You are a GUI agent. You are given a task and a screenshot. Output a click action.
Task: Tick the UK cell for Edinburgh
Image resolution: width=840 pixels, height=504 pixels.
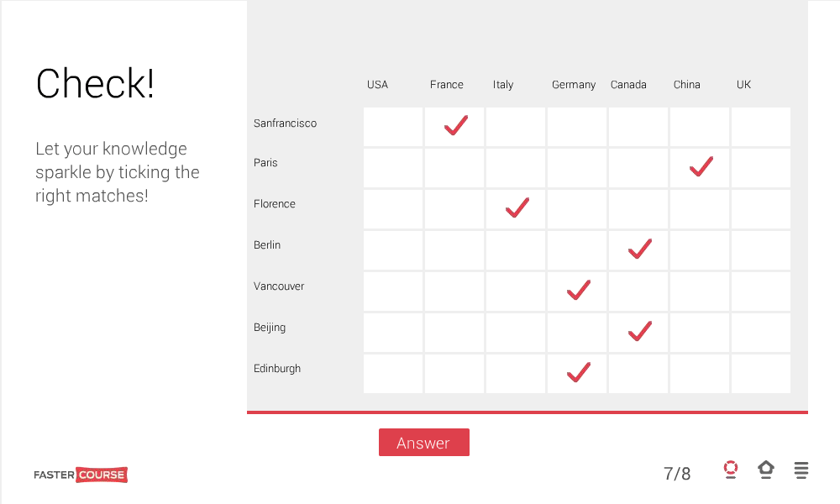pyautogui.click(x=761, y=374)
